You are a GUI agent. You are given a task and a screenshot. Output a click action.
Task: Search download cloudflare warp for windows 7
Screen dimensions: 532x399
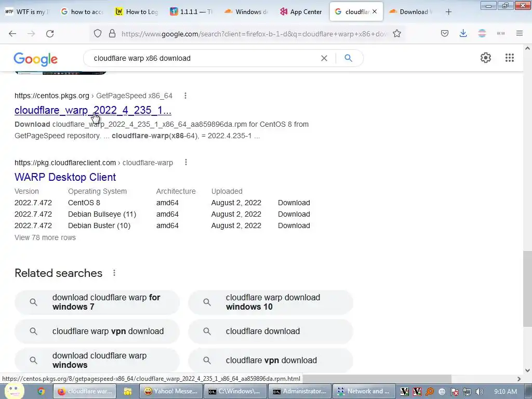pyautogui.click(x=97, y=302)
